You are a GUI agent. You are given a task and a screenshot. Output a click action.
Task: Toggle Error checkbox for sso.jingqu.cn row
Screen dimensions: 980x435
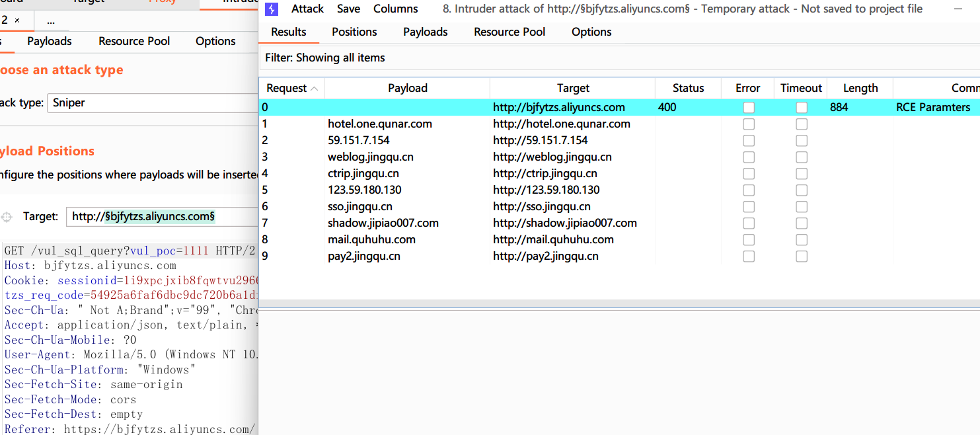pos(749,206)
